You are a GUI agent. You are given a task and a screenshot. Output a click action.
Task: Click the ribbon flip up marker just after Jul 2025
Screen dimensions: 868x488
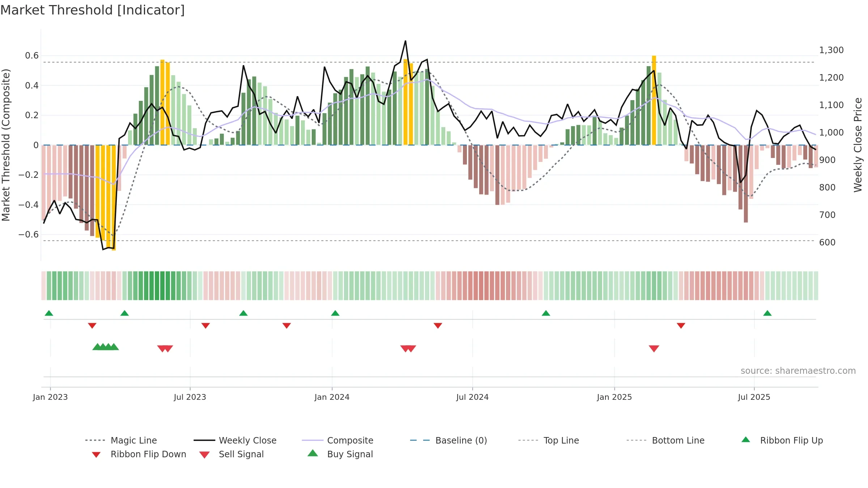pyautogui.click(x=767, y=313)
